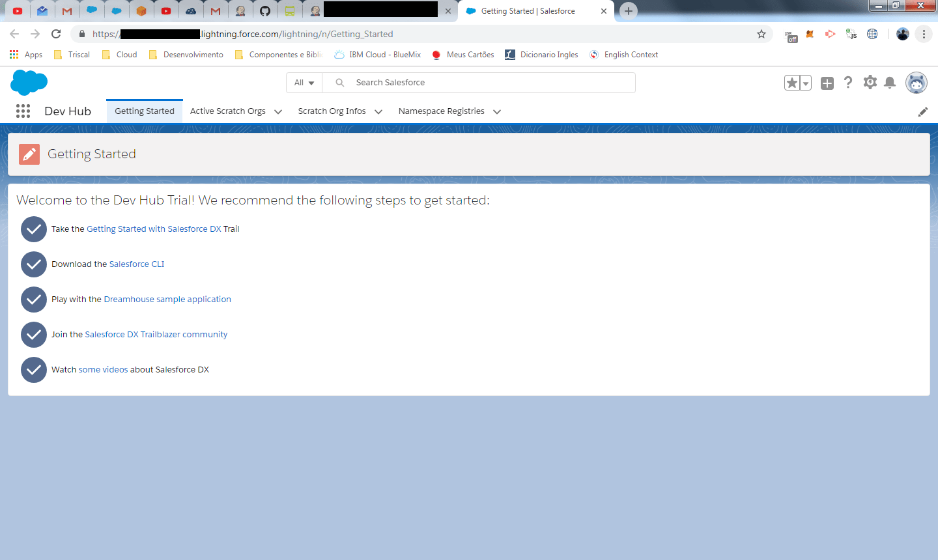The image size is (938, 560).
Task: Click the JS puzzle extension icon
Action: click(851, 34)
